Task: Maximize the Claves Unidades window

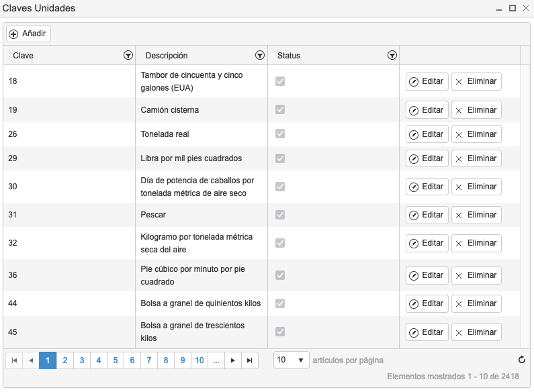Action: [x=513, y=8]
